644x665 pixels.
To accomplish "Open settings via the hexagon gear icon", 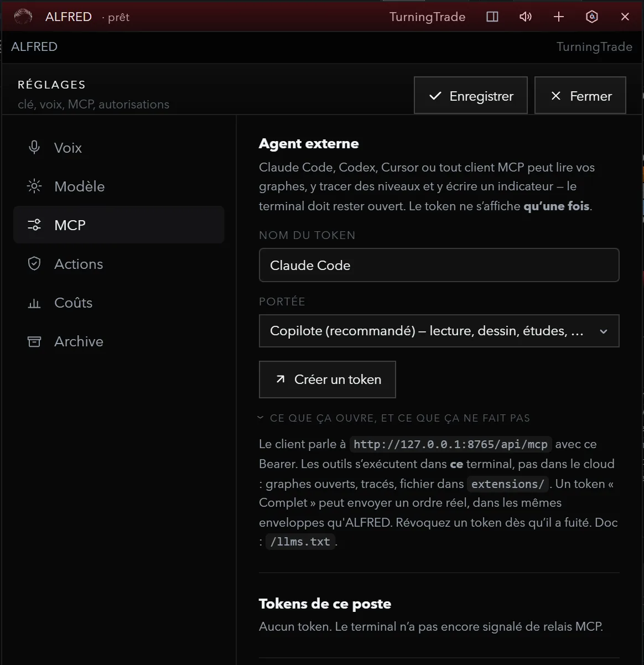I will click(x=592, y=17).
